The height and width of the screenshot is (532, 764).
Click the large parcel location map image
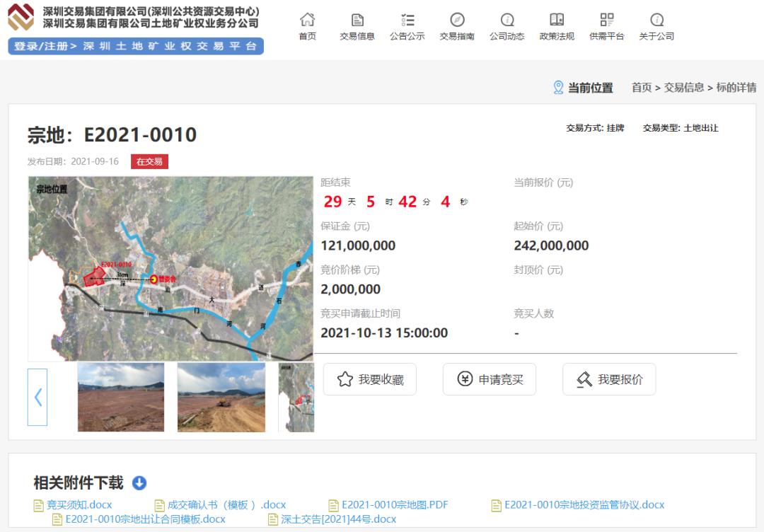click(170, 269)
